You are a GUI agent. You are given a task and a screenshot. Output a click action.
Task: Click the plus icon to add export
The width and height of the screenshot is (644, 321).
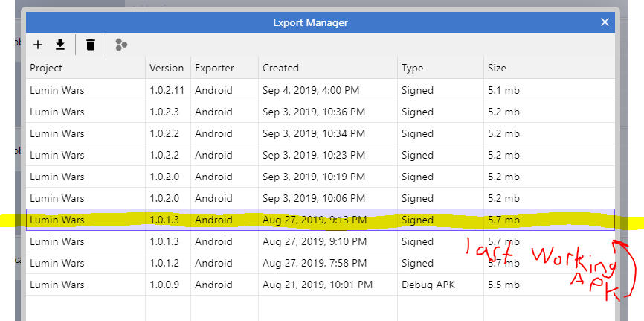point(38,45)
